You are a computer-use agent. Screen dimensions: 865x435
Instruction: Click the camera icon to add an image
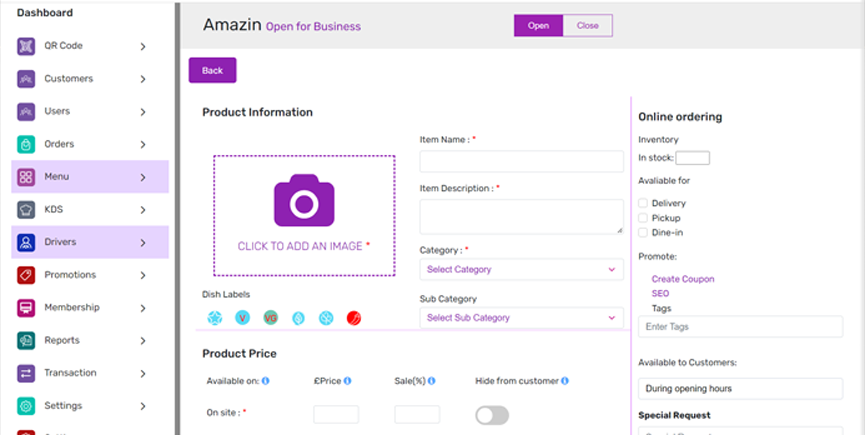304,200
